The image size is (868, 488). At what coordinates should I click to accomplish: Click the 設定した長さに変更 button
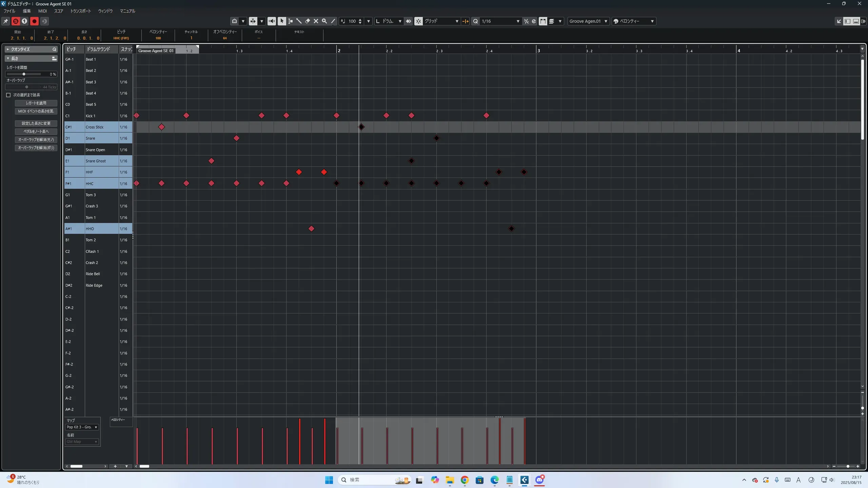pyautogui.click(x=36, y=123)
